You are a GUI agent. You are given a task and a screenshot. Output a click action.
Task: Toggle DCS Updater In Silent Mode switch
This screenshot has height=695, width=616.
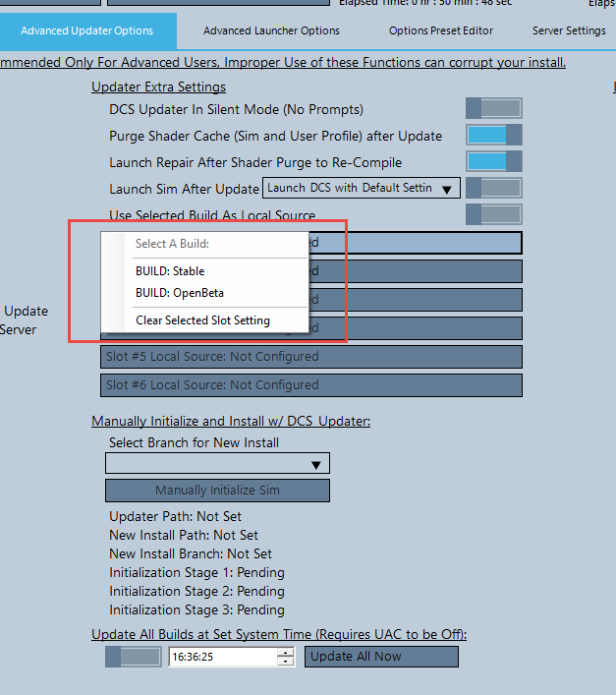click(x=494, y=108)
